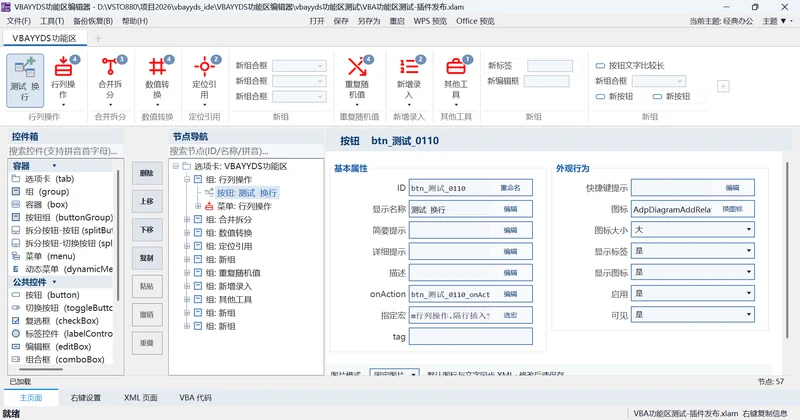Click the 复制 button

(147, 258)
